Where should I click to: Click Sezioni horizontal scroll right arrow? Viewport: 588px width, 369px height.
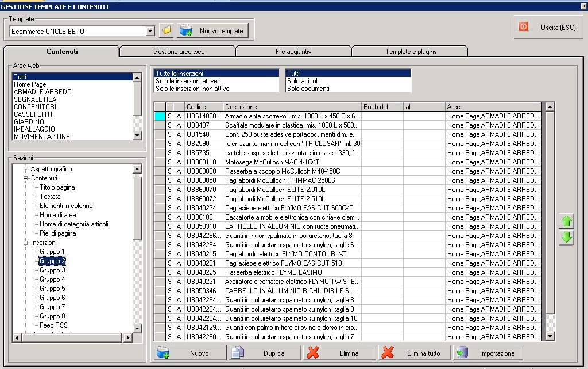tap(128, 338)
